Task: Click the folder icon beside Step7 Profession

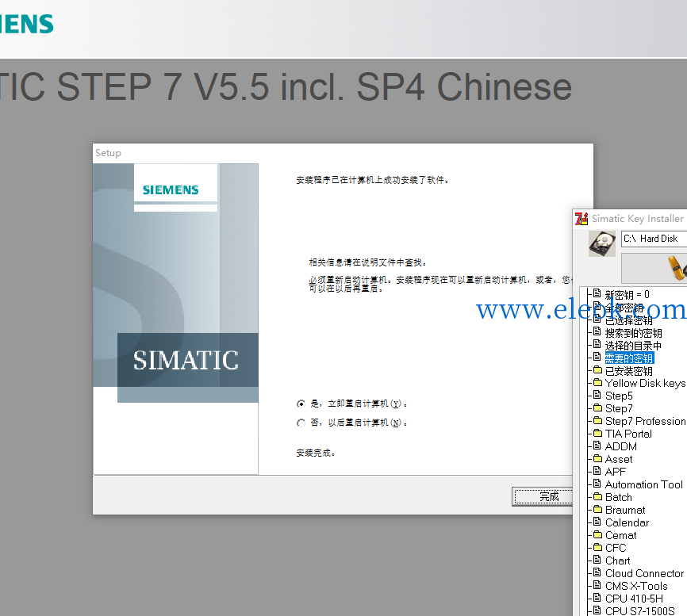Action: point(597,421)
